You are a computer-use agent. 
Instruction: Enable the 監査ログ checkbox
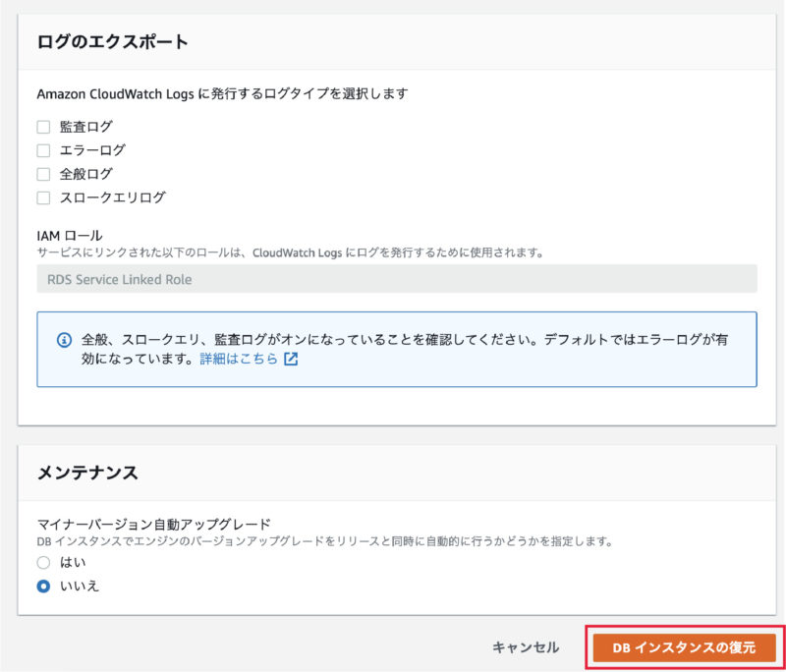click(x=43, y=128)
